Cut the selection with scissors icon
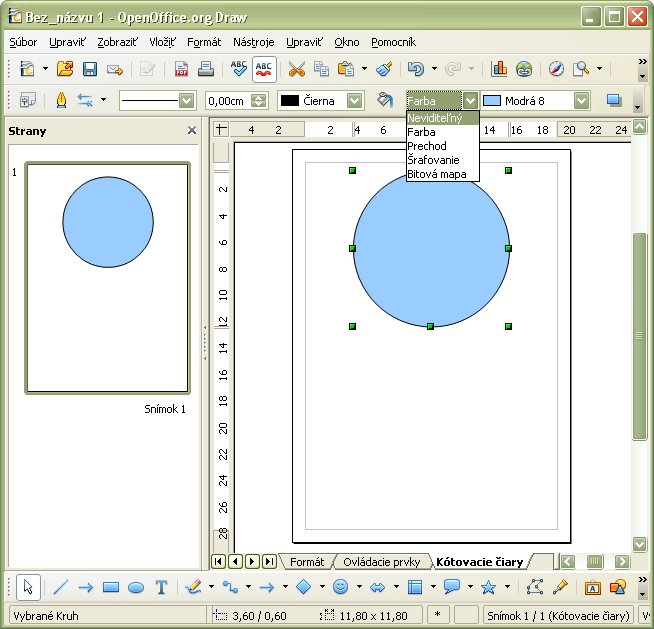 pyautogui.click(x=297, y=69)
